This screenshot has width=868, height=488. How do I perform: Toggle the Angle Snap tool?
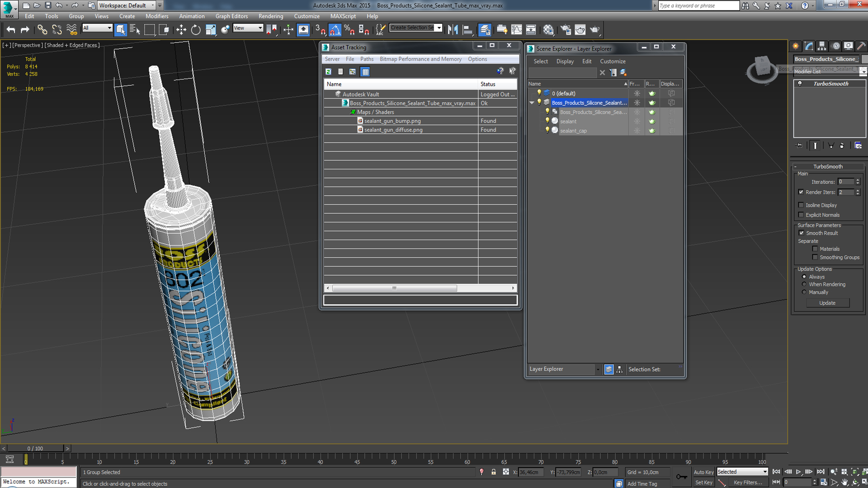point(335,30)
